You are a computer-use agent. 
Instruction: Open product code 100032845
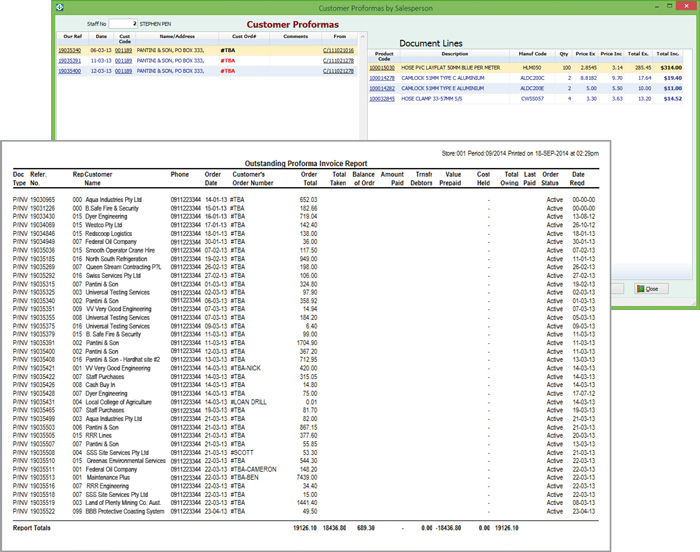(382, 99)
